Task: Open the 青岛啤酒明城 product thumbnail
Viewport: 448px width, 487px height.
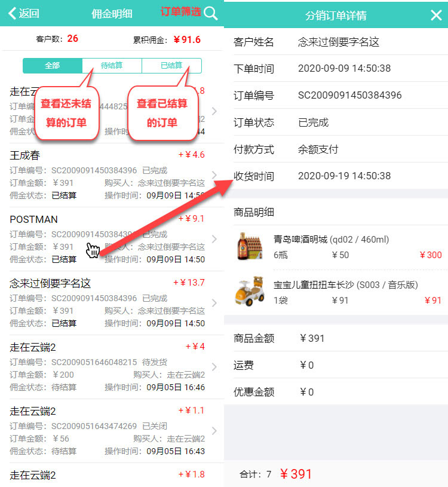Action: click(251, 247)
